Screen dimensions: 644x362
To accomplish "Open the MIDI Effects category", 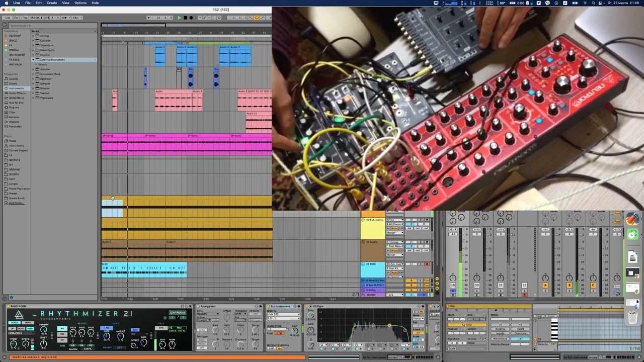I will 16,98.
